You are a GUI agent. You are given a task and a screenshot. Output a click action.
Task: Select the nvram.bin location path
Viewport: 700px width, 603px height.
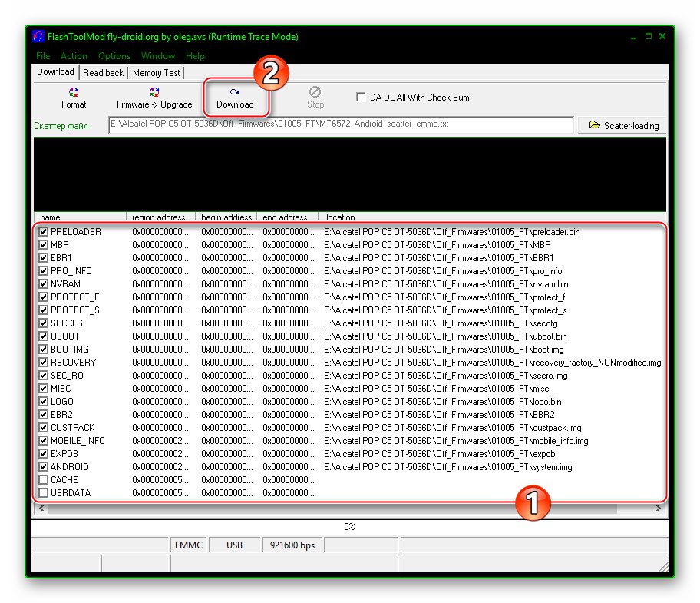coord(446,284)
